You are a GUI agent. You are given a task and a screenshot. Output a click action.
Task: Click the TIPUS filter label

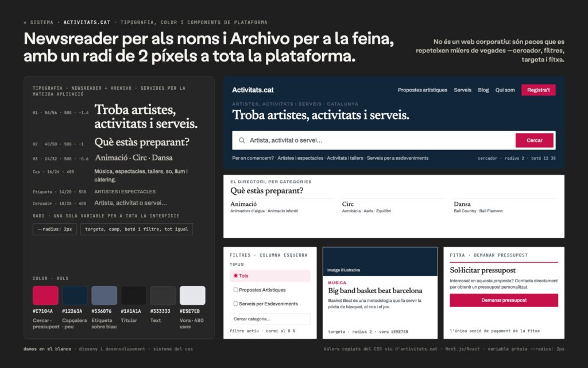pyautogui.click(x=237, y=264)
